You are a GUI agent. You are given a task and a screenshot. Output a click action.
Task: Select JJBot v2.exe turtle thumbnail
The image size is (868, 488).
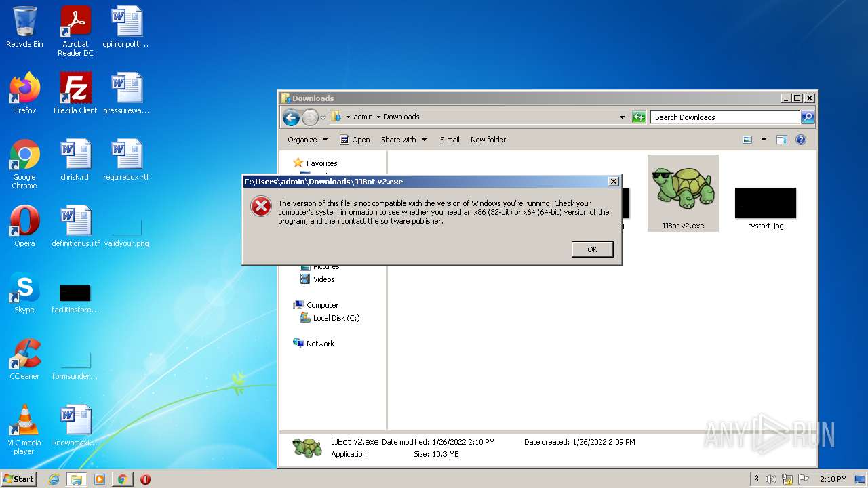click(683, 193)
